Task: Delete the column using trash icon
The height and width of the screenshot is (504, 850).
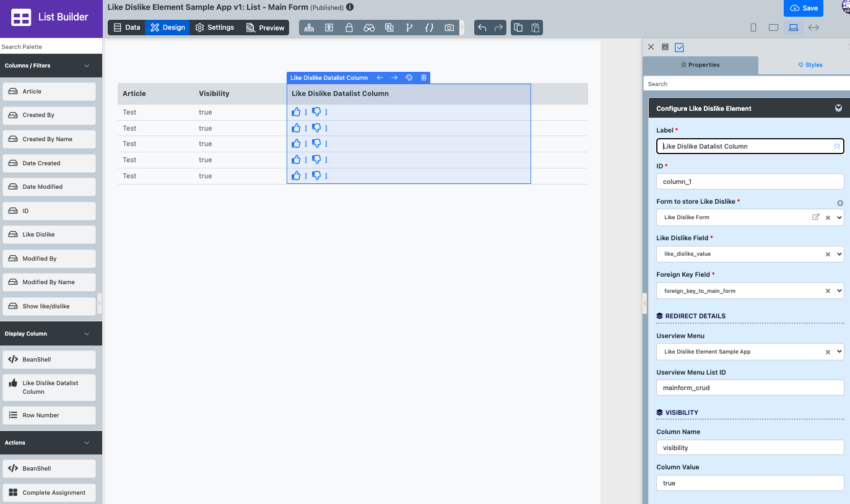Action: pyautogui.click(x=423, y=78)
